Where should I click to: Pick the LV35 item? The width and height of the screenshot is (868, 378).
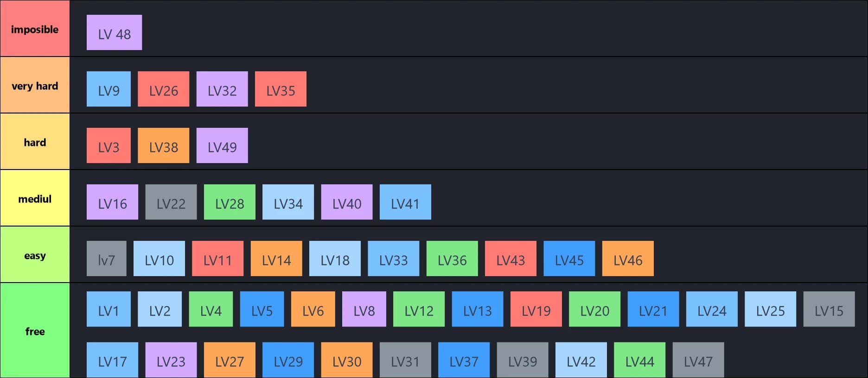(x=281, y=89)
